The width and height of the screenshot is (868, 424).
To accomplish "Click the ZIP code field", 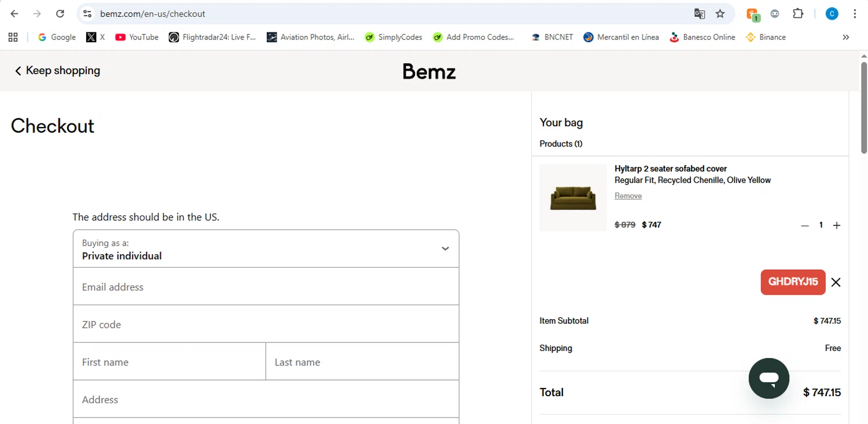I will click(266, 324).
